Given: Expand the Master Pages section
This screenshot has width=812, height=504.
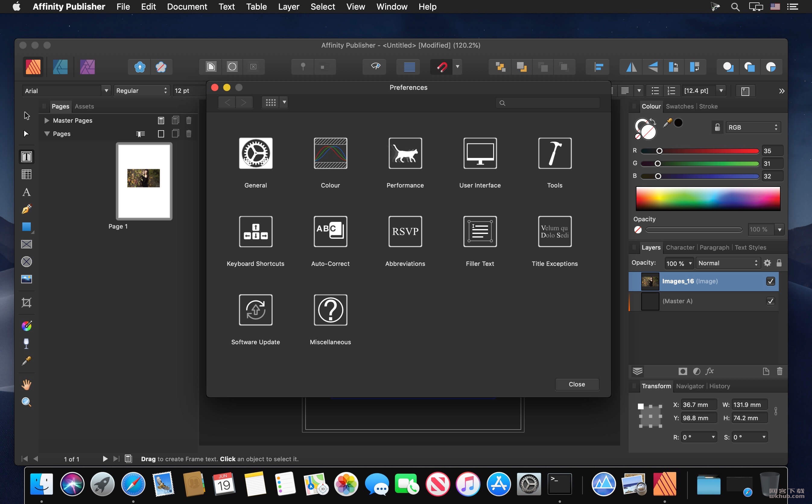Looking at the screenshot, I should coord(47,120).
